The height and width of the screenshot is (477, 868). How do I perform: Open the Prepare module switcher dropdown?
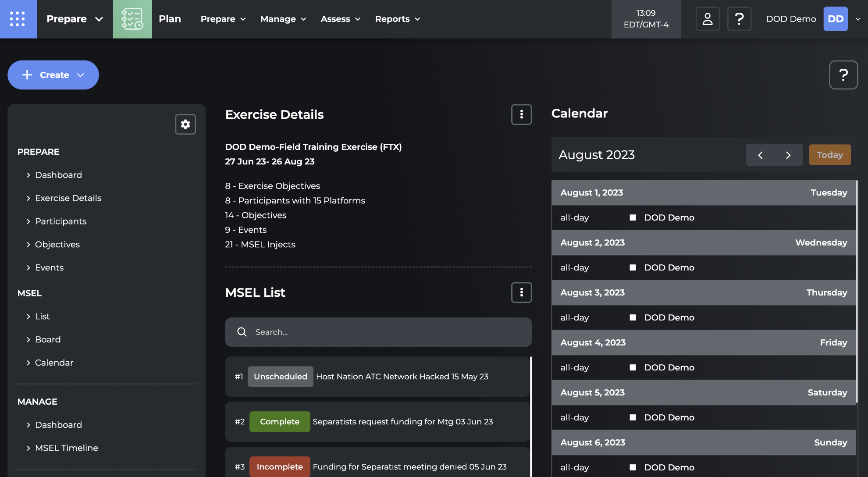[75, 19]
